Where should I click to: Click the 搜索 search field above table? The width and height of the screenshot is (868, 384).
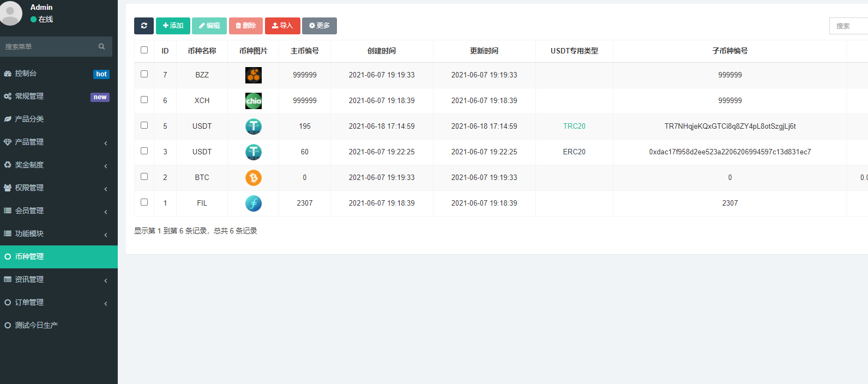[x=848, y=26]
